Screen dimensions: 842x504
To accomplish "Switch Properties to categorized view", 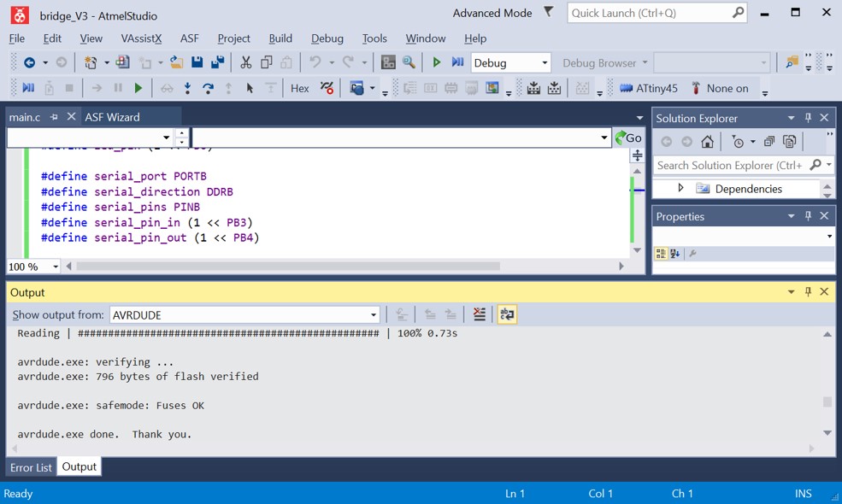I will point(661,254).
